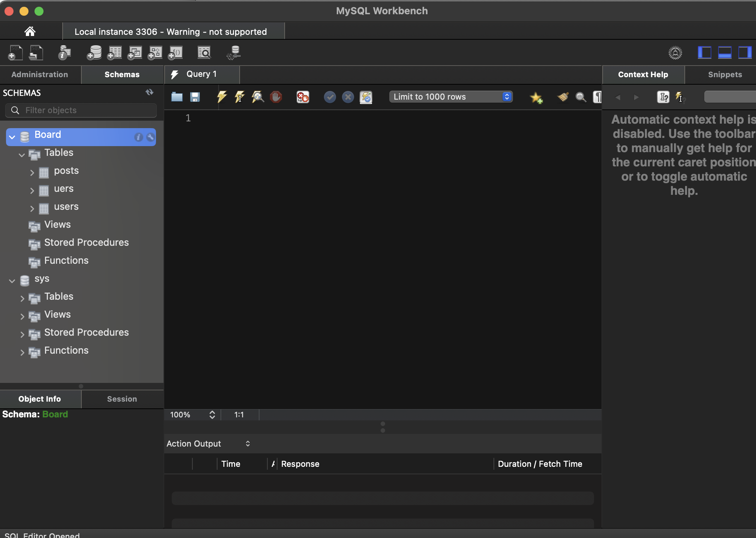
Task: Expand the posts table node
Action: (32, 172)
